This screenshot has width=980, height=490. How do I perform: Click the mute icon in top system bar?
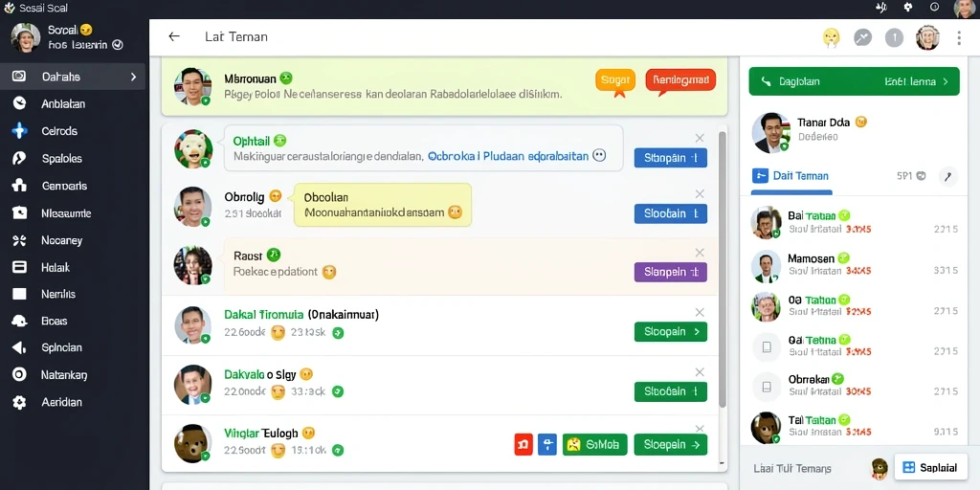881,8
